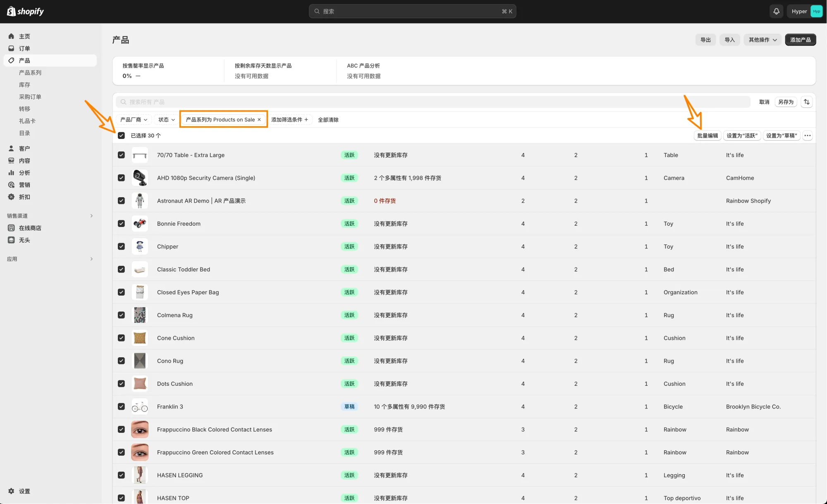Screen dimensions: 827x504
Task: Click the 分析 analytics icon
Action: click(x=12, y=173)
